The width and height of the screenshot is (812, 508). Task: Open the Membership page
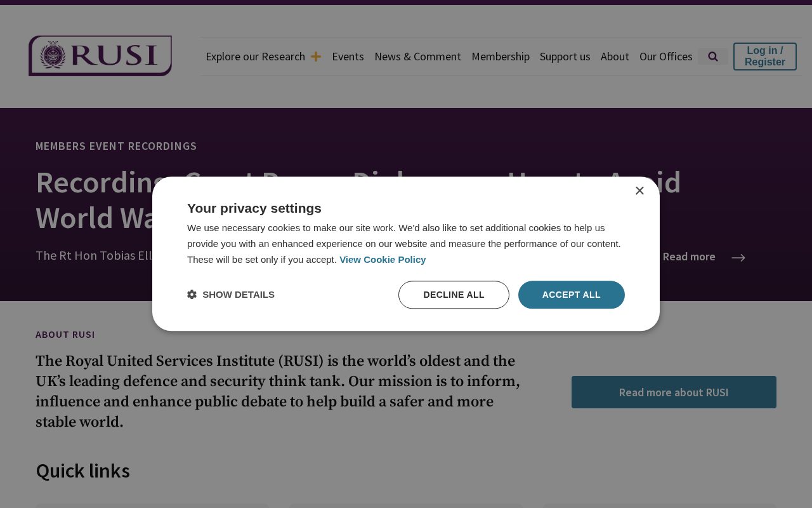point(501,57)
